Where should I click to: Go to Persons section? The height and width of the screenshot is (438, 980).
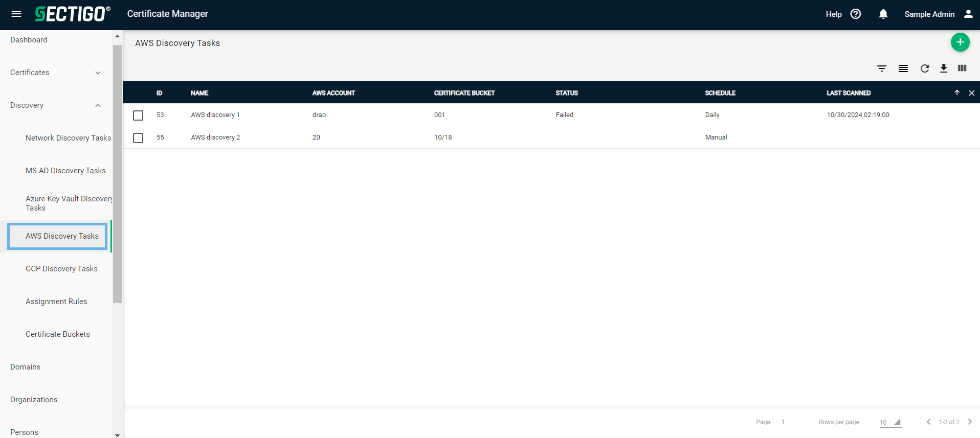pyautogui.click(x=24, y=432)
